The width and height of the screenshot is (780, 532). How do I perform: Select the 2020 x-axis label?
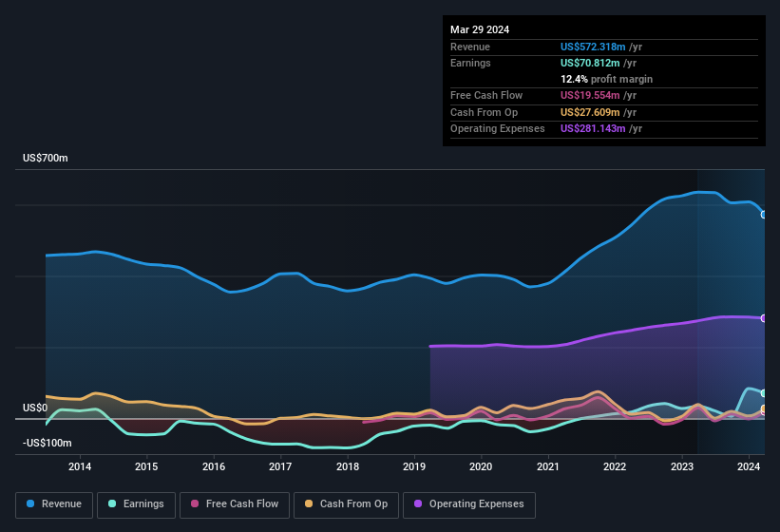481,466
